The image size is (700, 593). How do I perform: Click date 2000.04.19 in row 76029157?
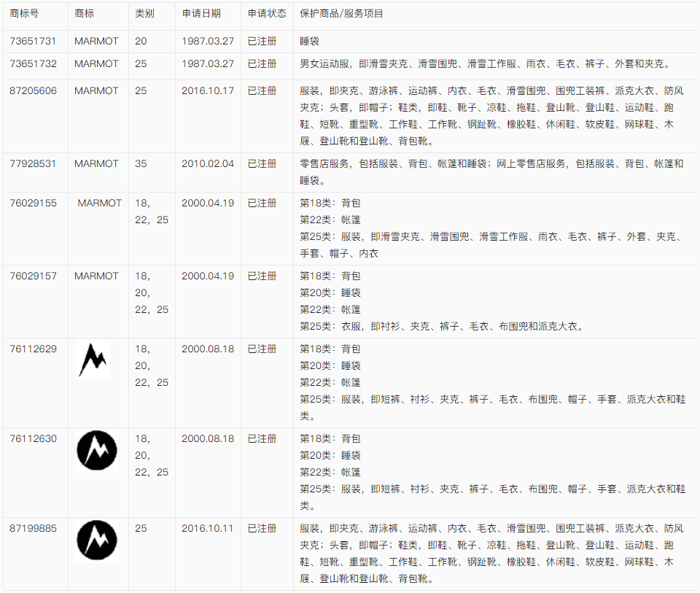pyautogui.click(x=208, y=276)
